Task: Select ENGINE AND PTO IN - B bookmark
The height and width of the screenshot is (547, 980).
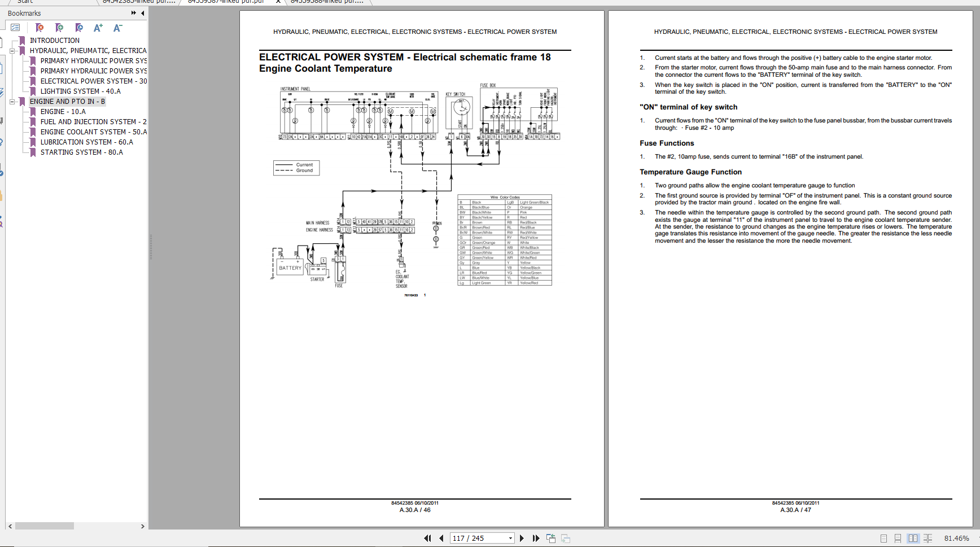Action: [x=67, y=102]
